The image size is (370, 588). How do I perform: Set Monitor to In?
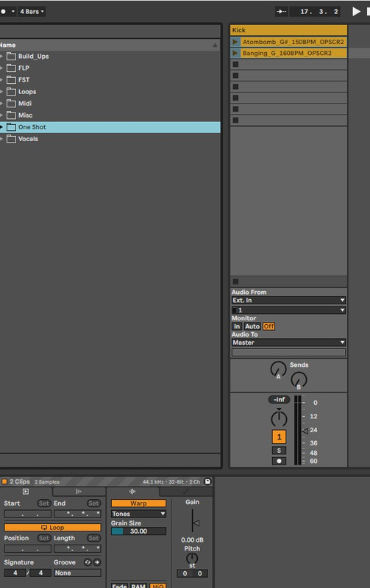click(237, 326)
